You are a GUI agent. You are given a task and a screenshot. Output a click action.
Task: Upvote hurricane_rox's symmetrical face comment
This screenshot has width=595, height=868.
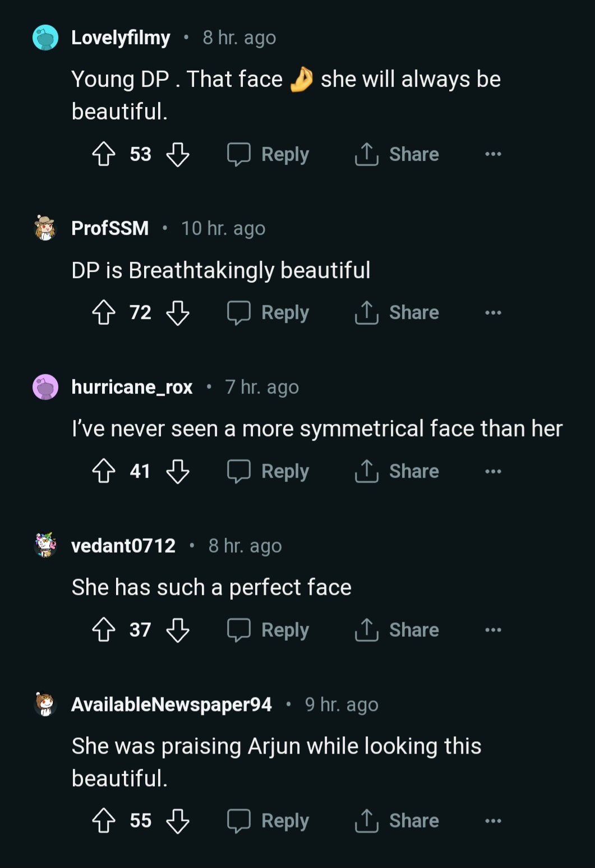click(104, 471)
